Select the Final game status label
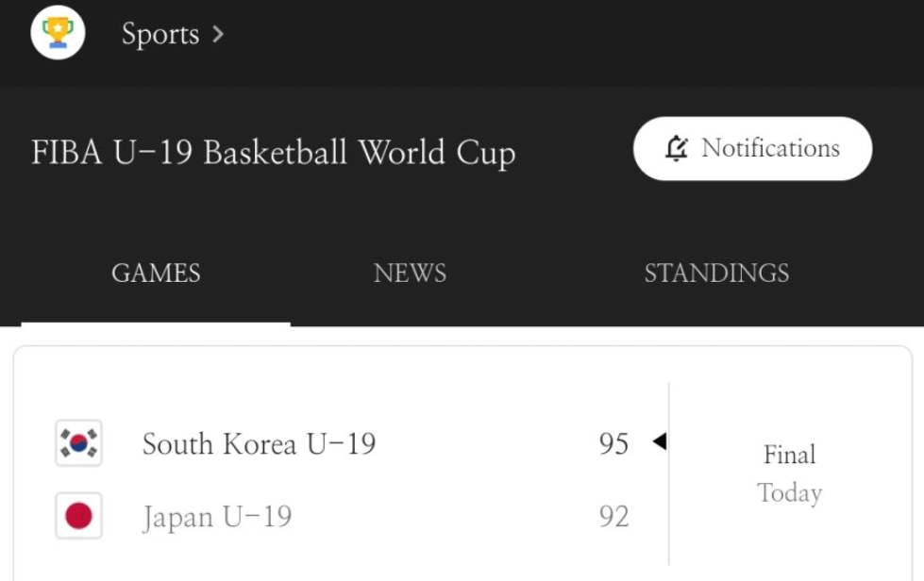Viewport: 924px width, 581px height. point(789,456)
